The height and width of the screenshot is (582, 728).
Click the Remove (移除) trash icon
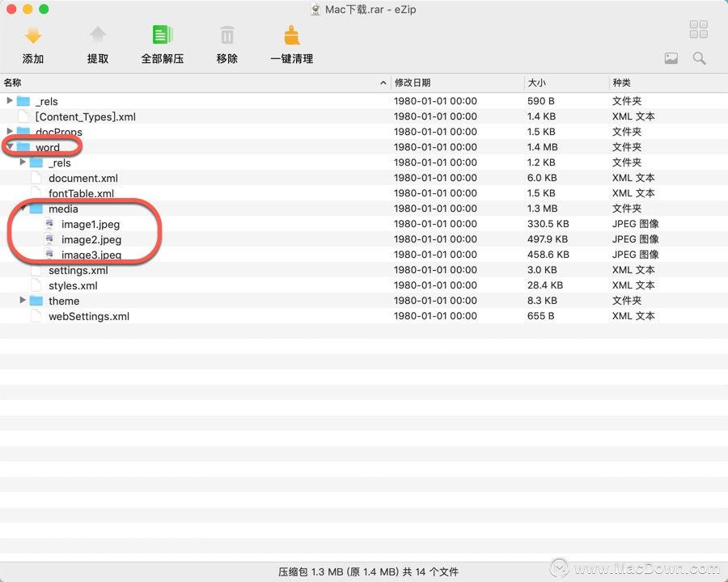coord(227,36)
